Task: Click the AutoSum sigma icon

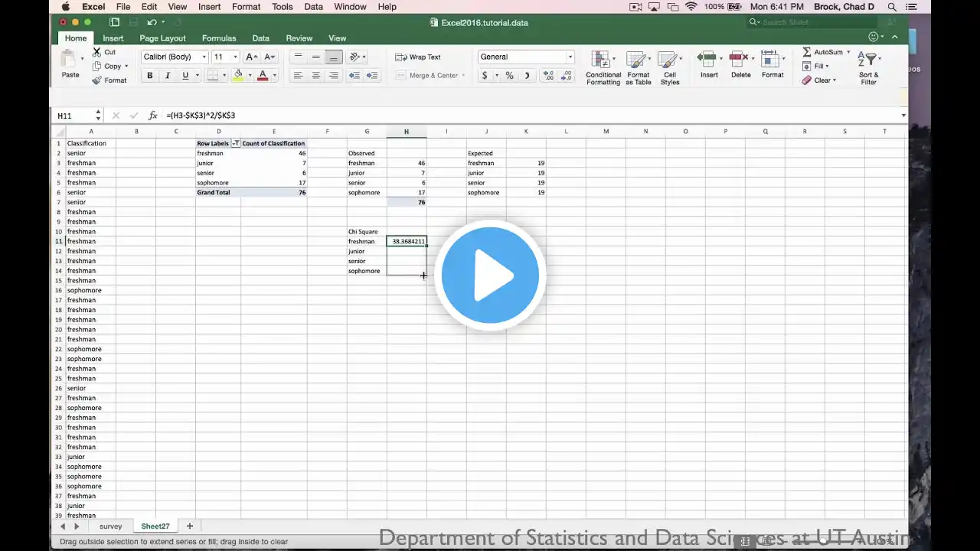Action: coord(807,52)
